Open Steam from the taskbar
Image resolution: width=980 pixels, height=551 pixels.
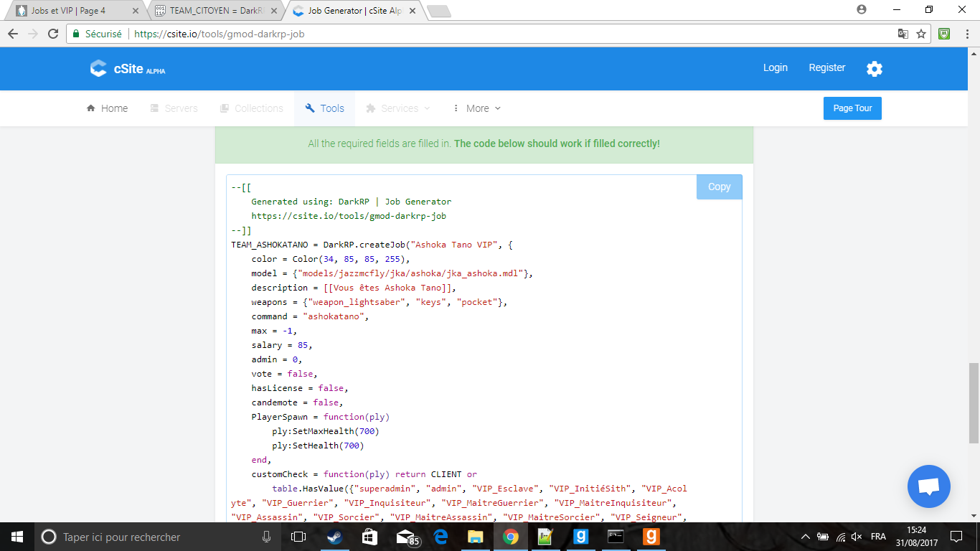334,537
